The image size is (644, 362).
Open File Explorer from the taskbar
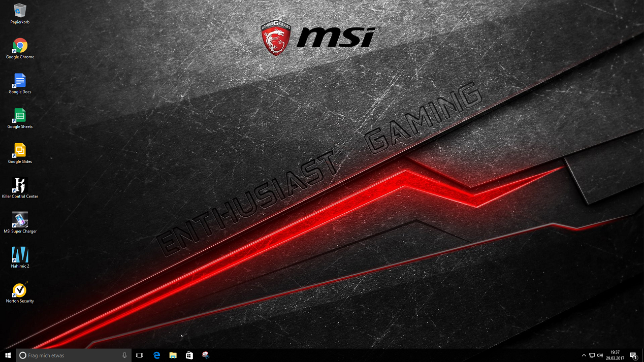(173, 355)
